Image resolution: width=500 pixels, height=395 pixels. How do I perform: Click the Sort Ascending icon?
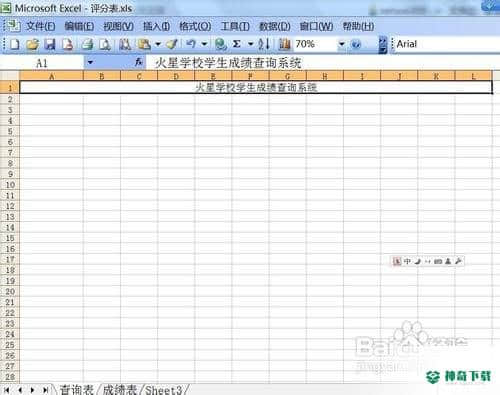[264, 44]
